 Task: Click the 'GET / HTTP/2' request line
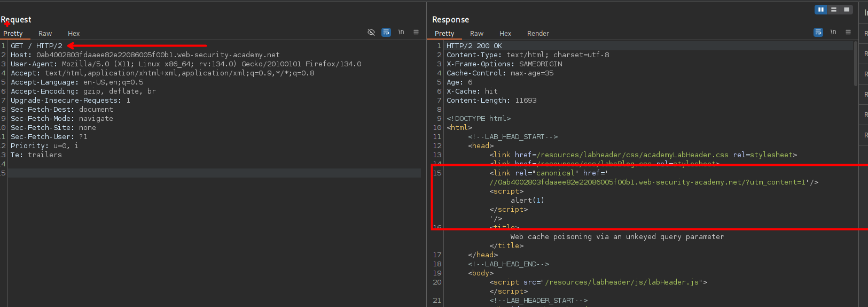[36, 46]
